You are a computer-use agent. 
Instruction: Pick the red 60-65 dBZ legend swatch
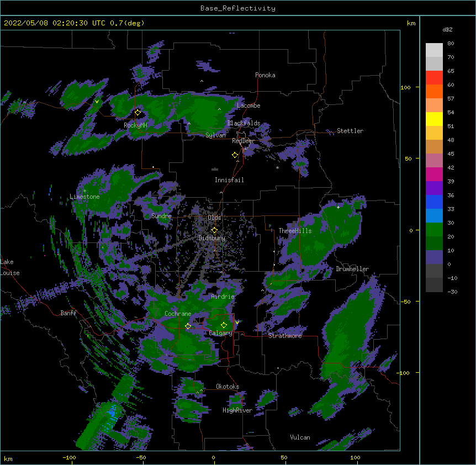pyautogui.click(x=434, y=78)
